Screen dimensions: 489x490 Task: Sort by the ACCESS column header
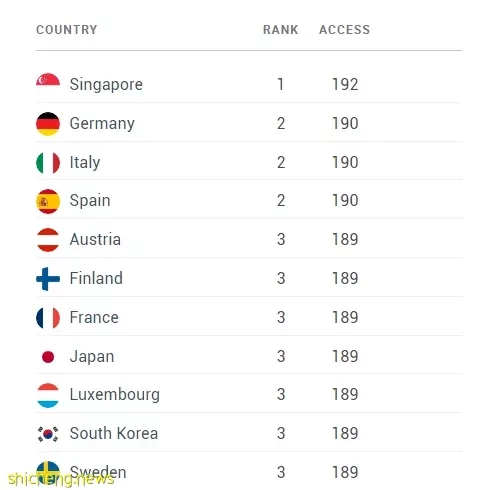tap(345, 30)
